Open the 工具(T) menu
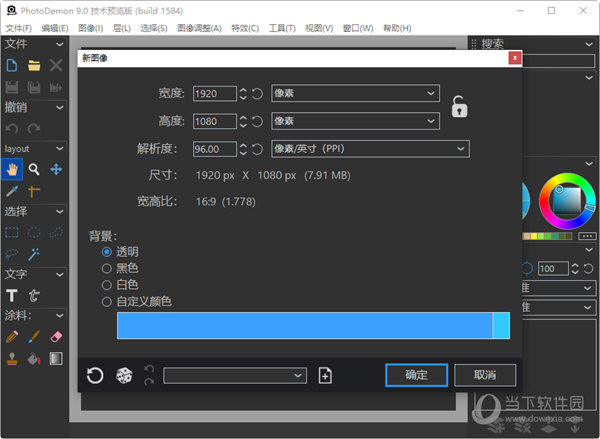 click(282, 28)
